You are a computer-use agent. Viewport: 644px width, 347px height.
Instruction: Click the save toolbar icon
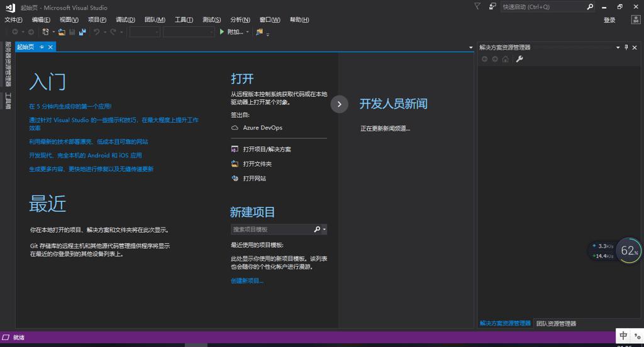72,31
